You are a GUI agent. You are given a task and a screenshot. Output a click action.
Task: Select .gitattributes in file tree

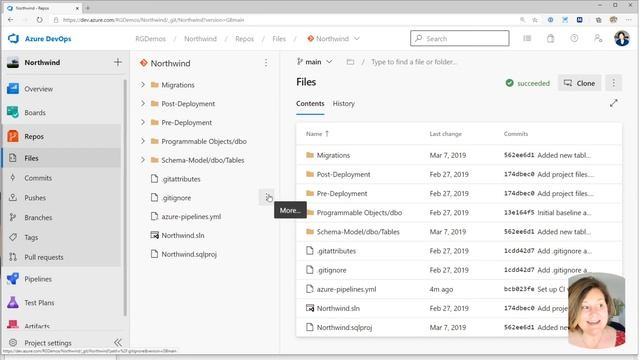[180, 179]
